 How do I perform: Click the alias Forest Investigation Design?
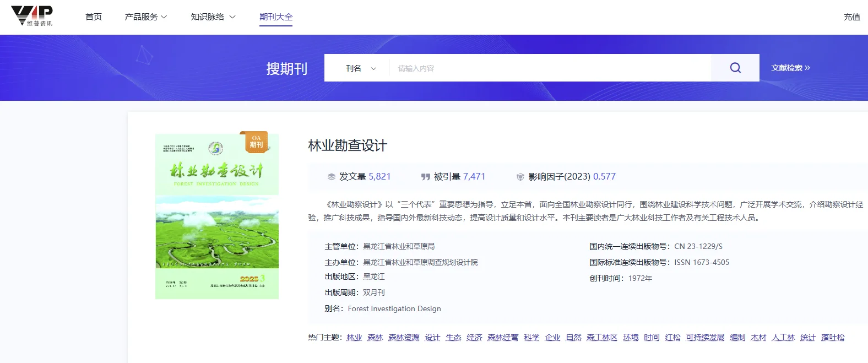coord(394,308)
